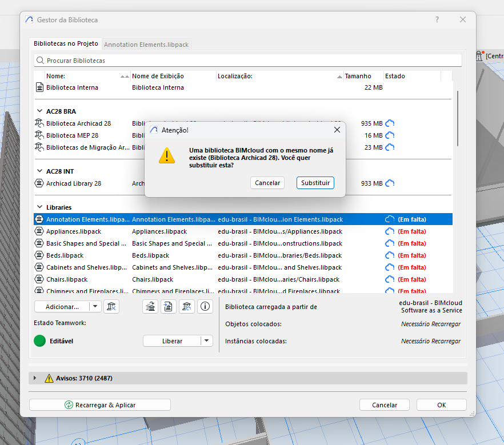Click the cloud icon for the 23 MB library
Image resolution: width=504 pixels, height=445 pixels.
click(390, 147)
